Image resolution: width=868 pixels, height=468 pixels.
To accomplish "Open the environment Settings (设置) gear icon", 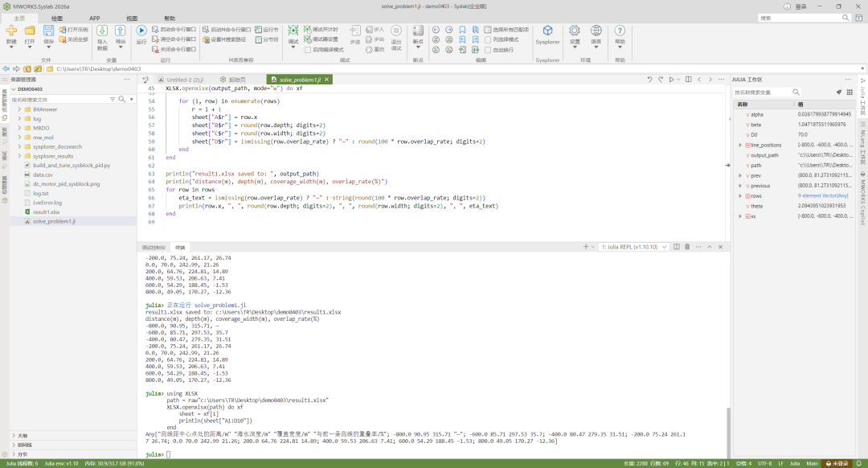I will (x=575, y=31).
